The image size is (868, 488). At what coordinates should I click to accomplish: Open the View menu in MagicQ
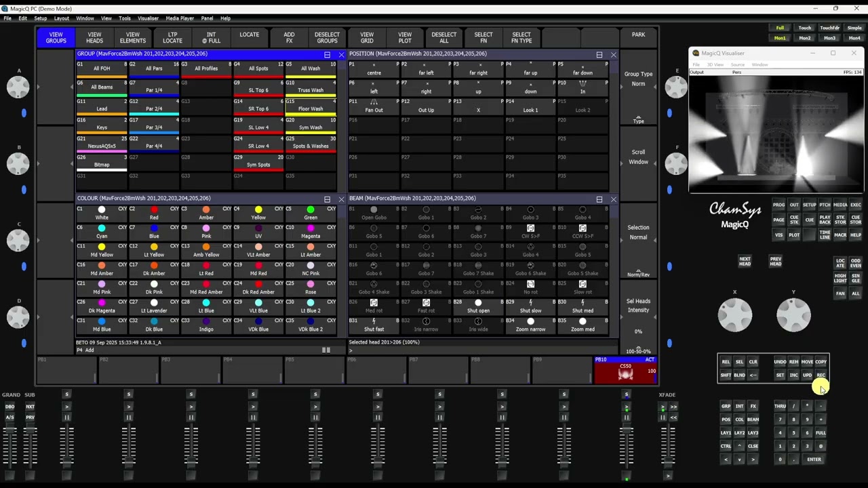106,18
